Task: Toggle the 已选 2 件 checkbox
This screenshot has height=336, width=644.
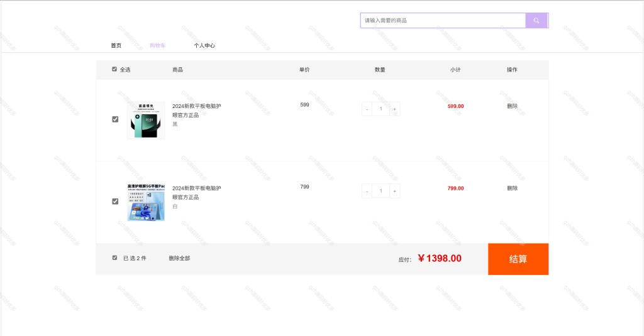Action: coord(114,258)
